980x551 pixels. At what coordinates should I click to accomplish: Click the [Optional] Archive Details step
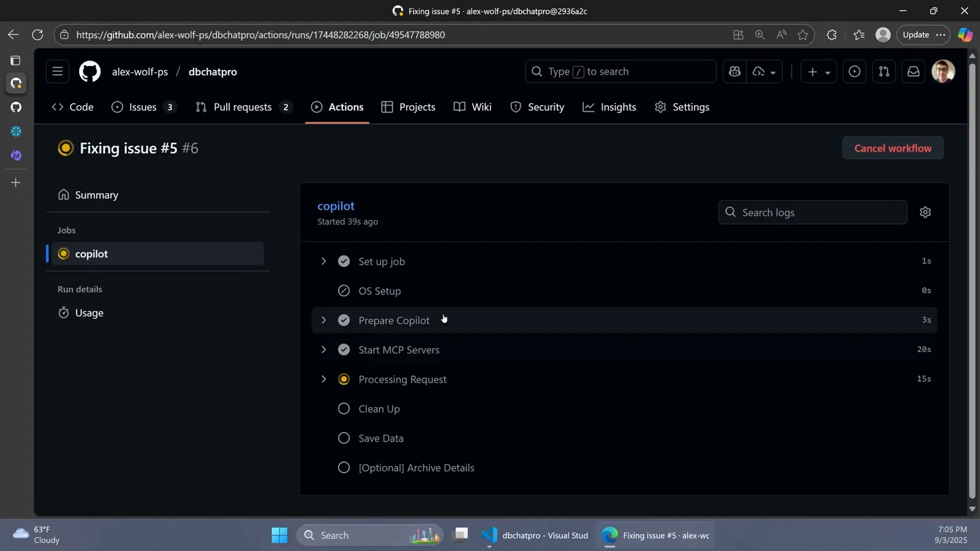(x=624, y=468)
